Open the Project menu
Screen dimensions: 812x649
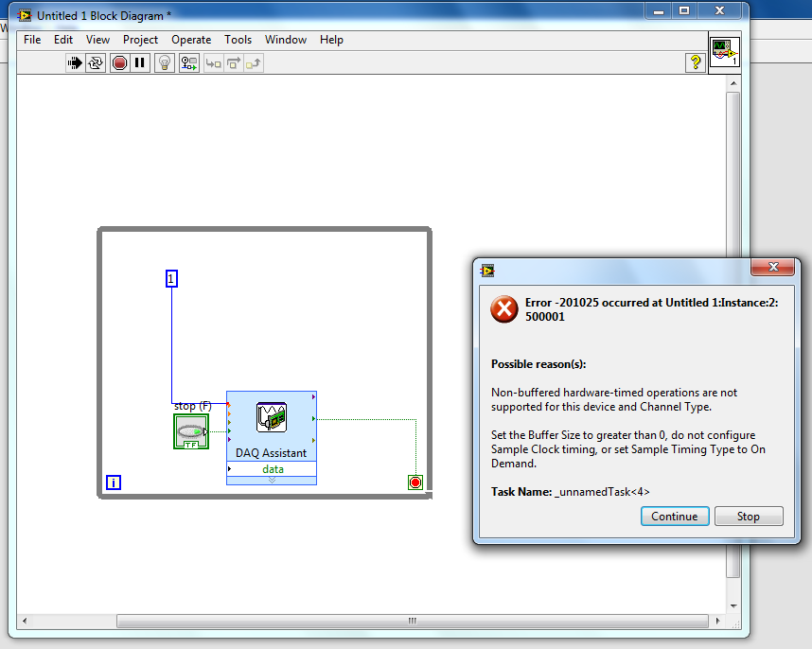pyautogui.click(x=140, y=40)
